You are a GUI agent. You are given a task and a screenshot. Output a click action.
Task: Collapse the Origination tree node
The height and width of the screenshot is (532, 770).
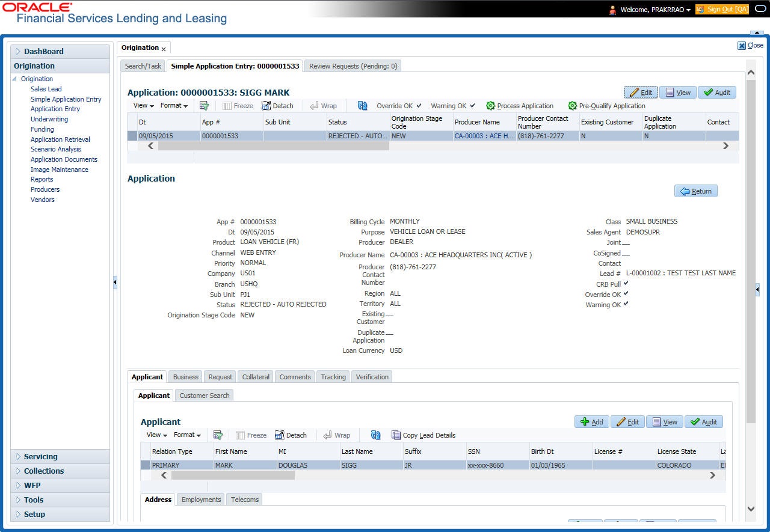14,79
